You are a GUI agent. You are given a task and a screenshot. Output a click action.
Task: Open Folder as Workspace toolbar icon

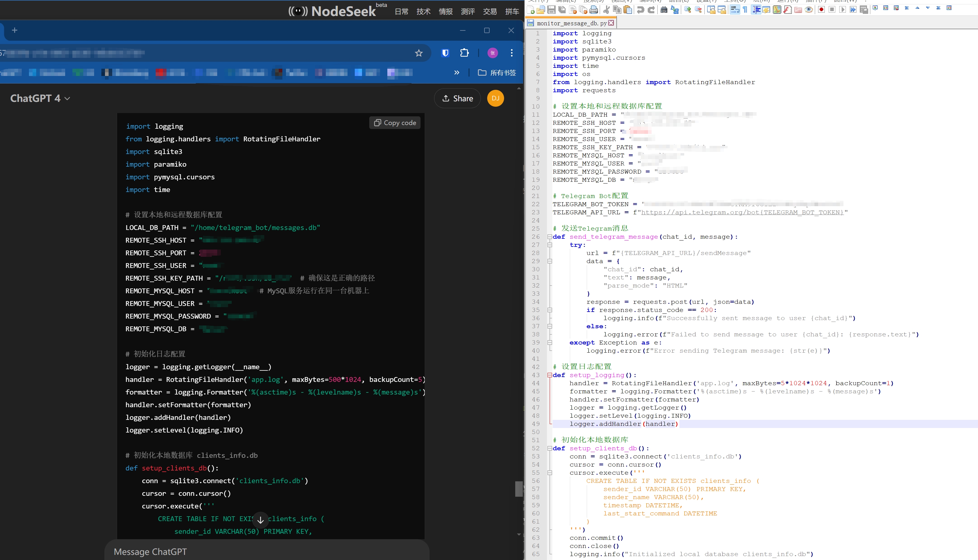click(x=798, y=10)
